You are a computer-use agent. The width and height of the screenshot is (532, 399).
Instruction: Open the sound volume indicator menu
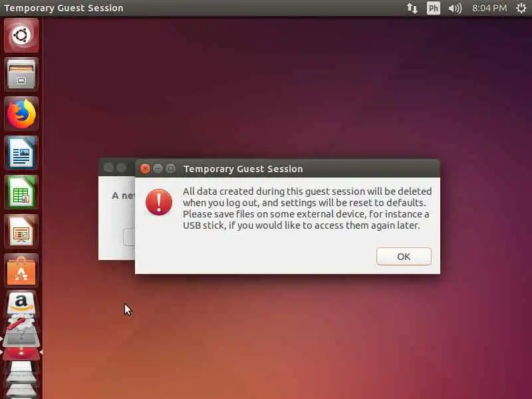455,8
